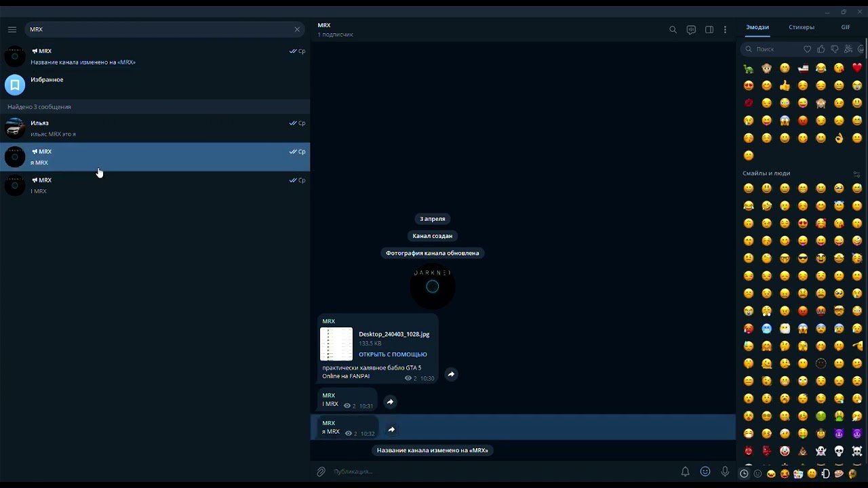This screenshot has width=868, height=488.
Task: Insert the skull and crossbones emoji
Action: pyautogui.click(x=857, y=451)
